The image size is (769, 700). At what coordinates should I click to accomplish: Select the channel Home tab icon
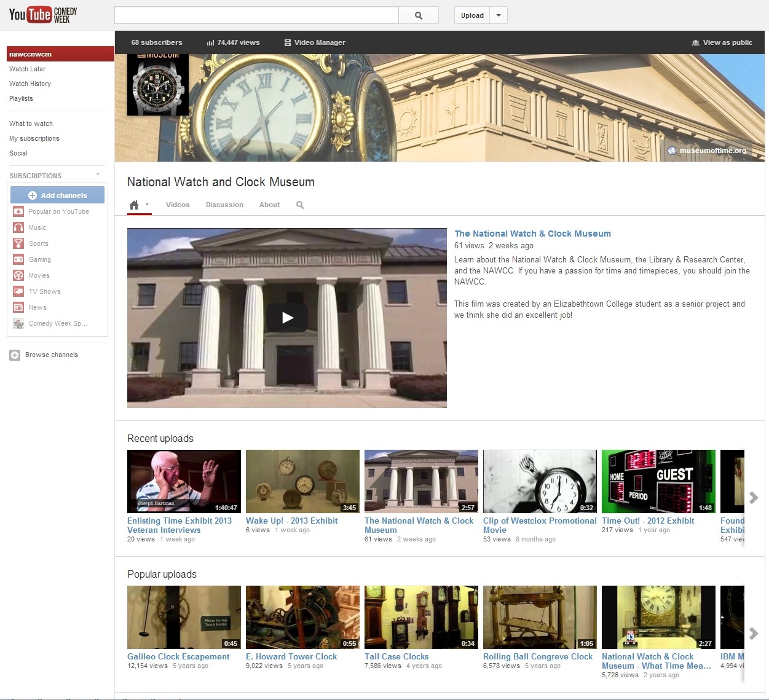click(134, 205)
